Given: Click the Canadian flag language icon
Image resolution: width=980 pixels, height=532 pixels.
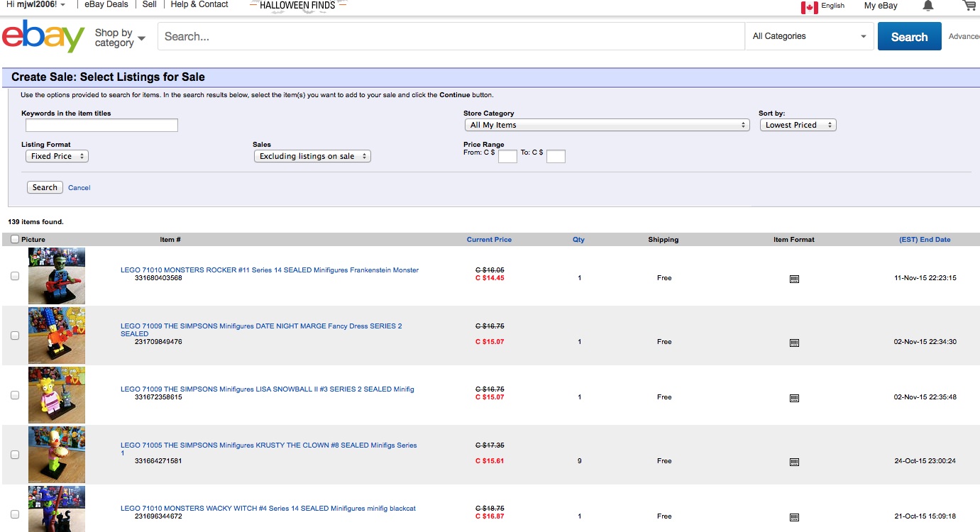Looking at the screenshot, I should point(809,7).
